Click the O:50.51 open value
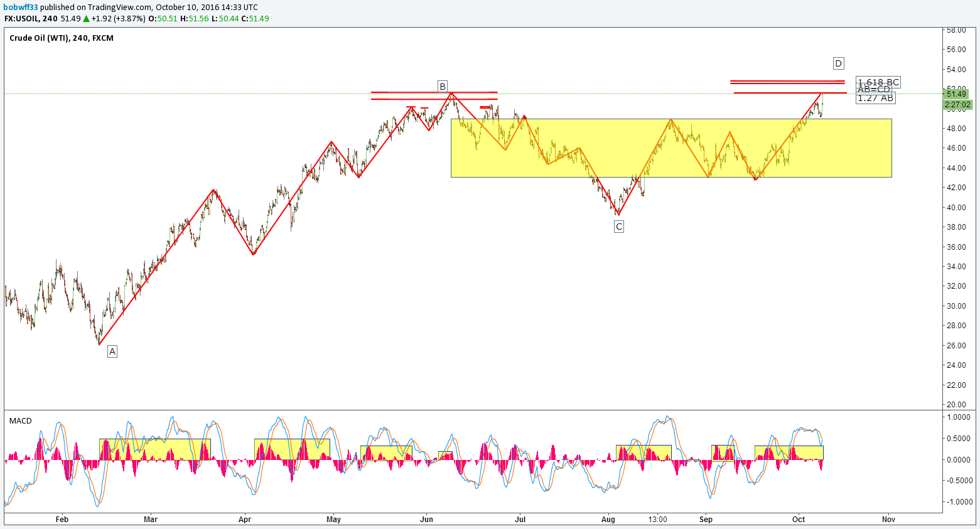Image resolution: width=980 pixels, height=529 pixels. (163, 19)
